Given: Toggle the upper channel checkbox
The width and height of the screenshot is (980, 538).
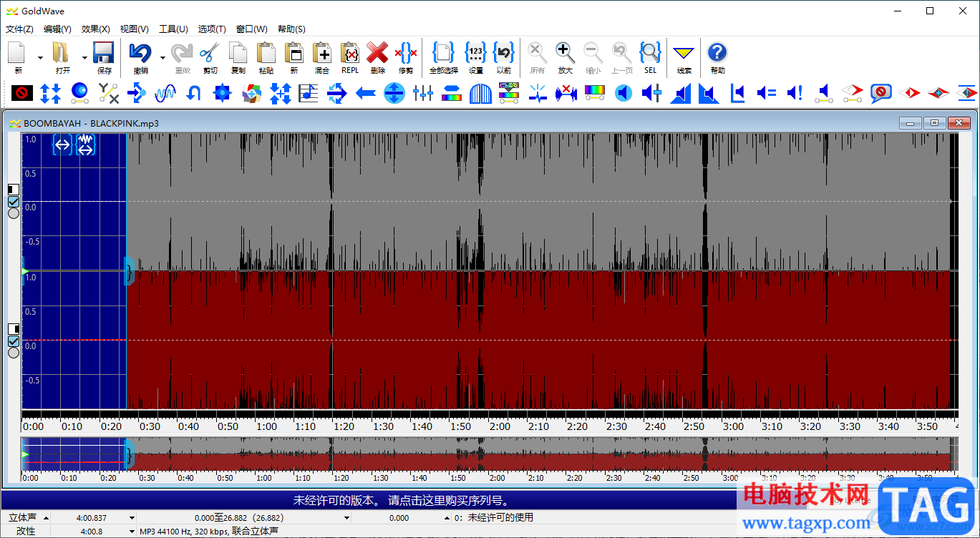Looking at the screenshot, I should (x=14, y=202).
